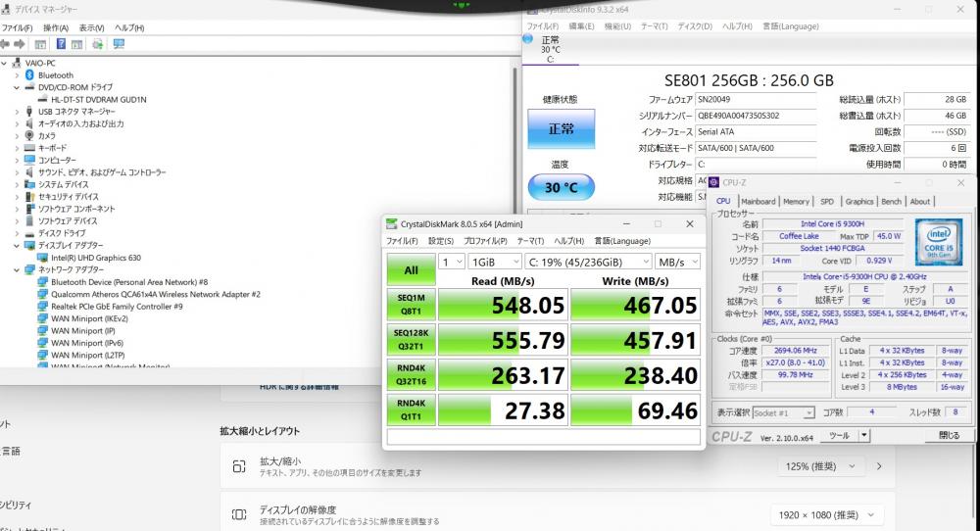Click the update driver icon with green arrow
The image size is (980, 531).
tap(97, 44)
